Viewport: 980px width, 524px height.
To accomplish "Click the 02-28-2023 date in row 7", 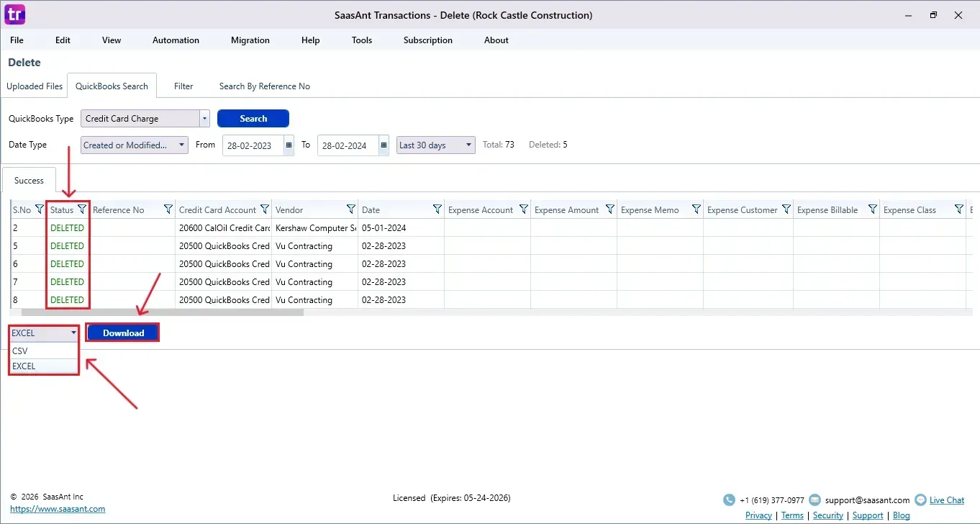I will point(401,282).
